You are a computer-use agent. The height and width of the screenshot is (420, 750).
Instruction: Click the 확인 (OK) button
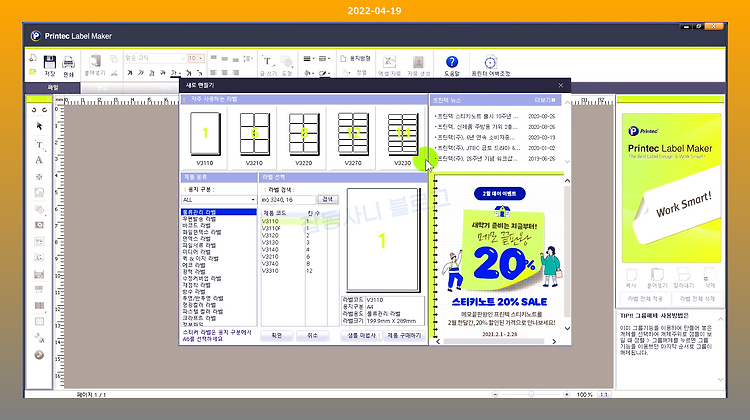point(276,336)
